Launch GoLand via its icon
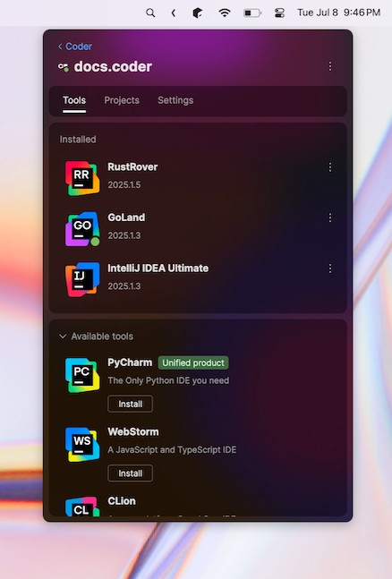Screen dimensions: 392x579 pos(82,229)
